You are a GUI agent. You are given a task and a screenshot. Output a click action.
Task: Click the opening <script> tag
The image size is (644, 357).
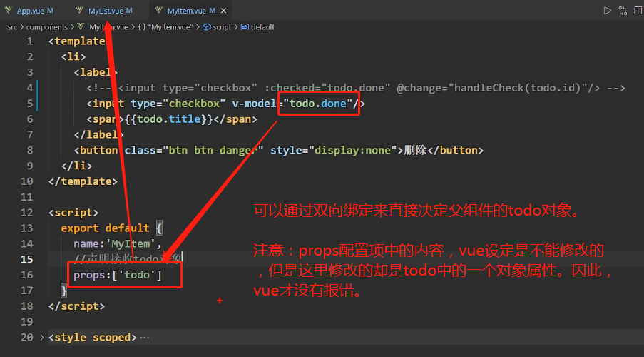pos(73,213)
